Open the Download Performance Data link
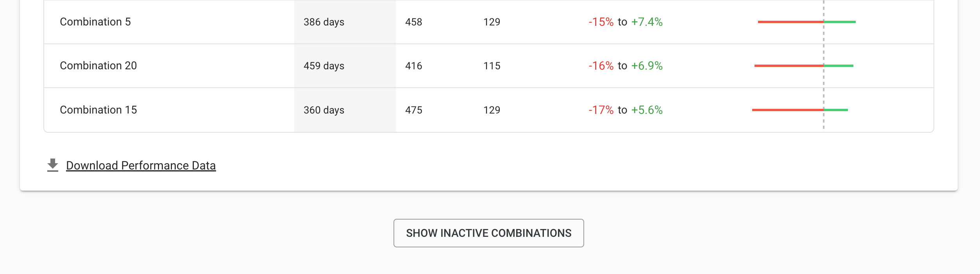Screen dimensions: 980x274 pos(141,166)
